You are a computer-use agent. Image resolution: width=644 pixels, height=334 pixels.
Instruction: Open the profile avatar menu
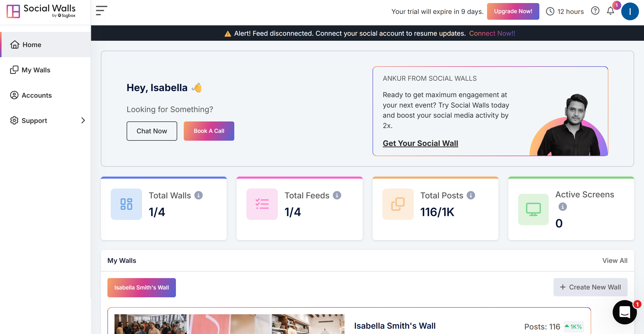(x=630, y=11)
